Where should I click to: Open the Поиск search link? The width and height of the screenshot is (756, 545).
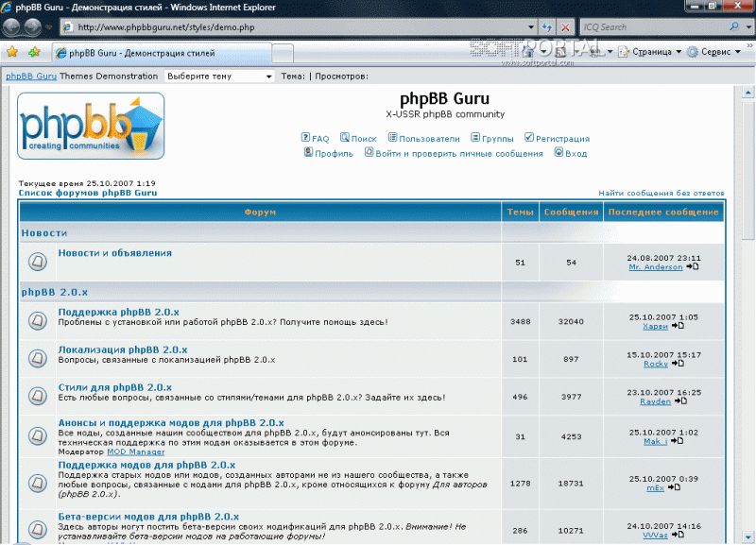pyautogui.click(x=358, y=138)
